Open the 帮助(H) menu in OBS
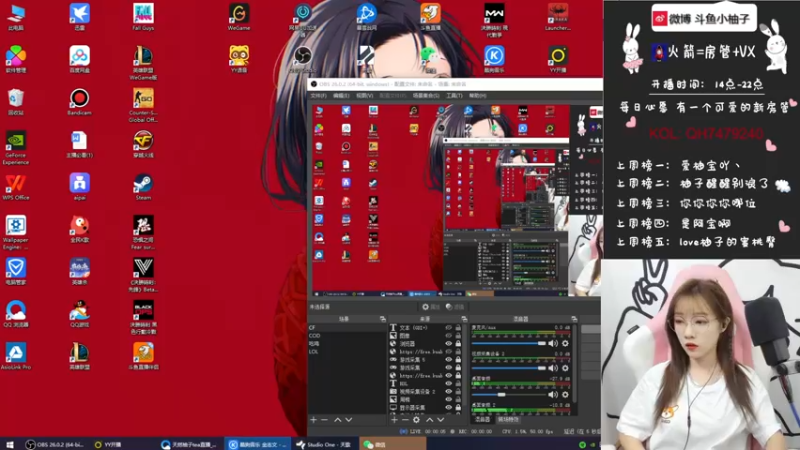The width and height of the screenshot is (800, 450). click(478, 95)
